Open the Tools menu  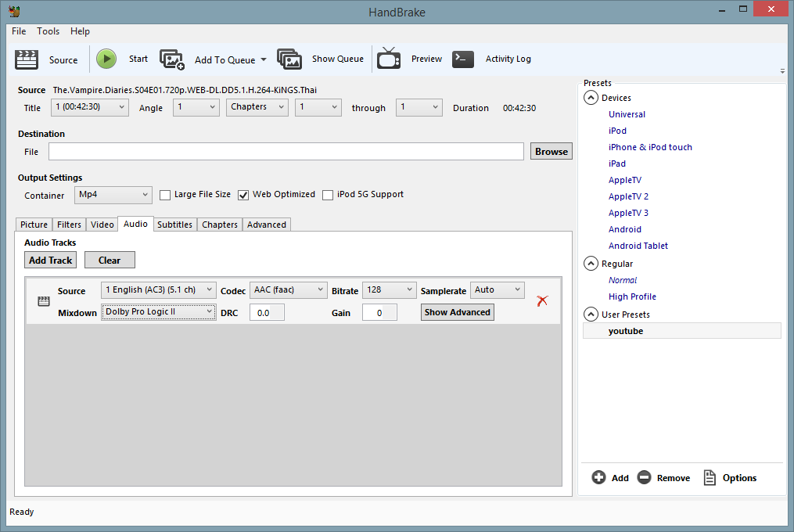[x=48, y=31]
